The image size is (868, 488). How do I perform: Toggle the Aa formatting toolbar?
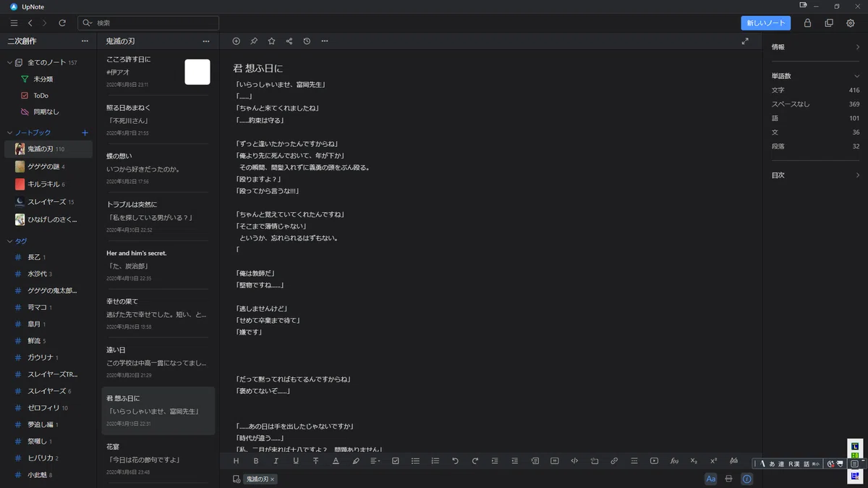pos(711,479)
